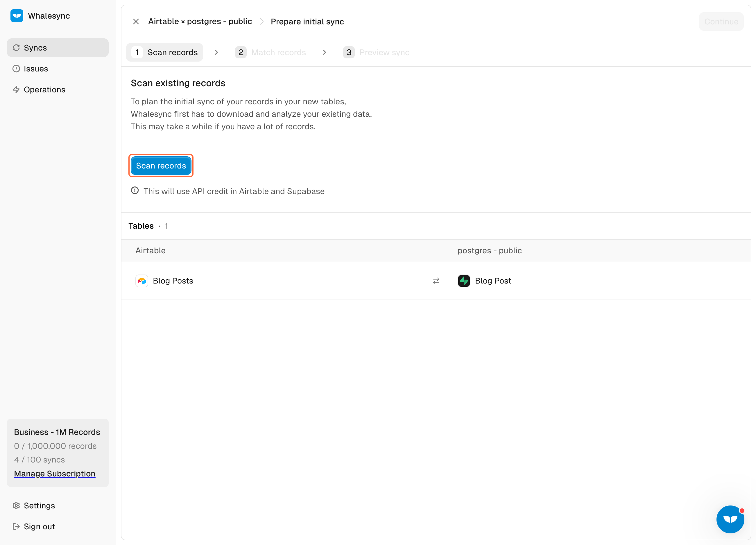The image size is (756, 545).
Task: Click the Business - 1M Records plan label
Action: pos(57,432)
